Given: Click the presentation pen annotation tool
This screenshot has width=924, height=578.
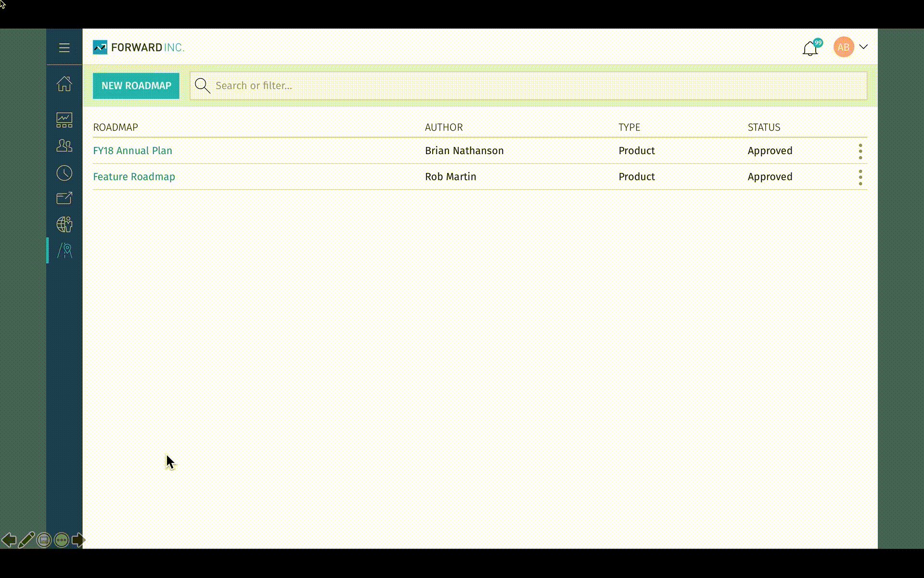Looking at the screenshot, I should coord(26,540).
